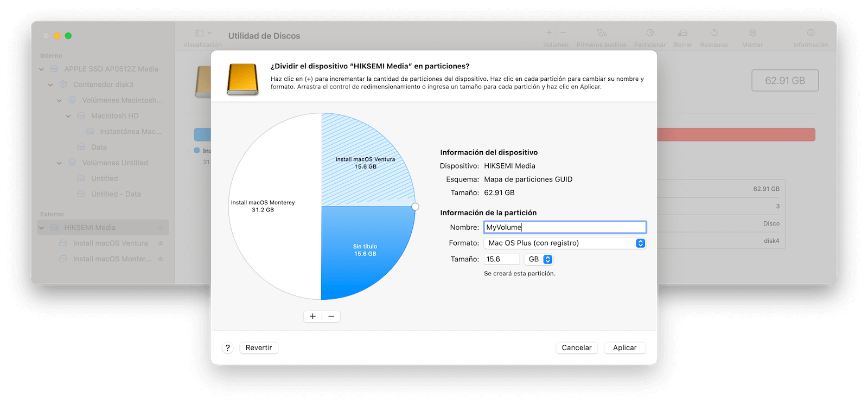The width and height of the screenshot is (868, 406).
Task: Click the Restaurar toolbar icon
Action: (x=714, y=33)
